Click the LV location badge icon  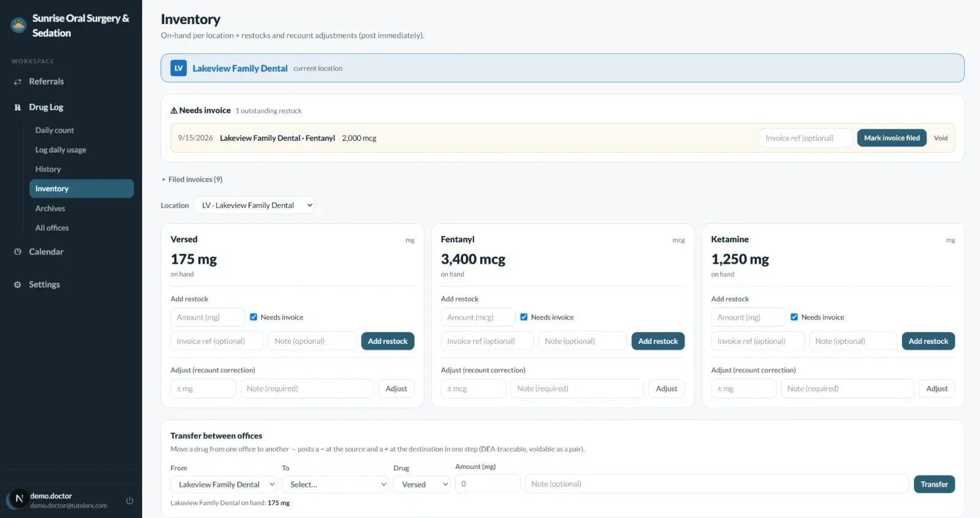click(178, 68)
